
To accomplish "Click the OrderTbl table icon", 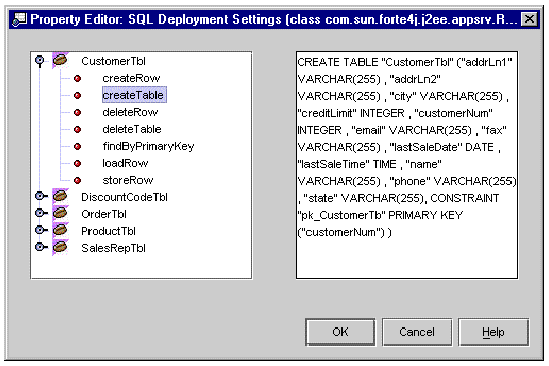I will [x=60, y=213].
